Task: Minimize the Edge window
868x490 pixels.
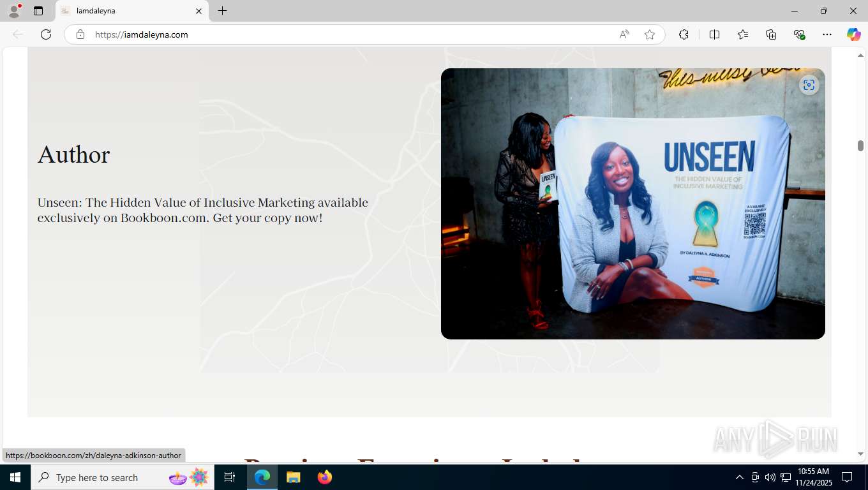Action: [795, 11]
